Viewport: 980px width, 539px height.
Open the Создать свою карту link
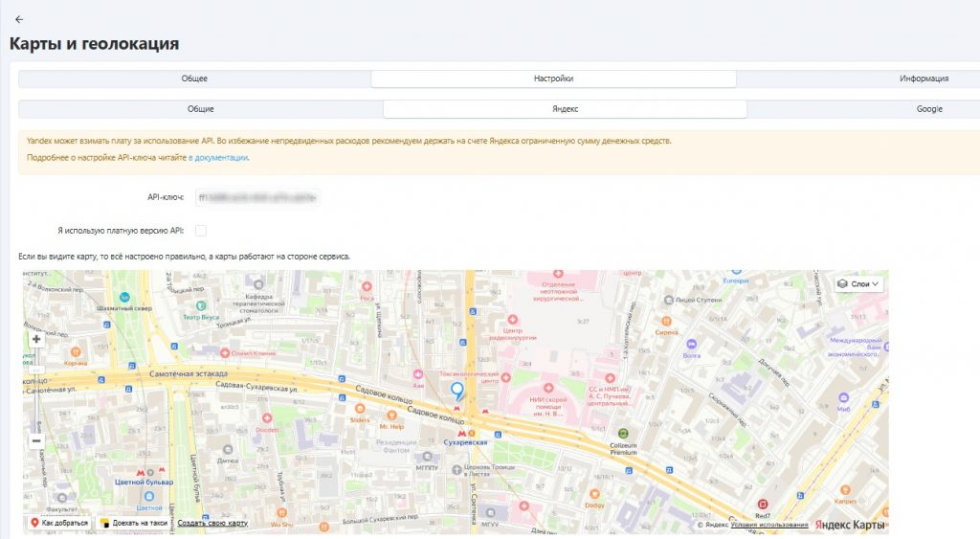(x=212, y=523)
